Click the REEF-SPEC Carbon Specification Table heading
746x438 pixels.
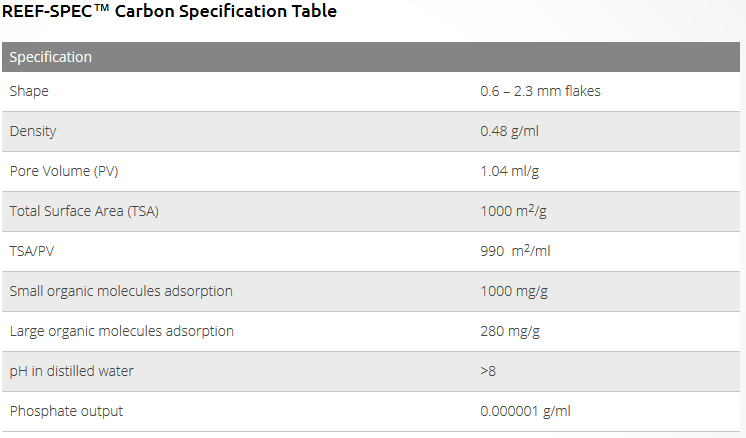(x=169, y=12)
